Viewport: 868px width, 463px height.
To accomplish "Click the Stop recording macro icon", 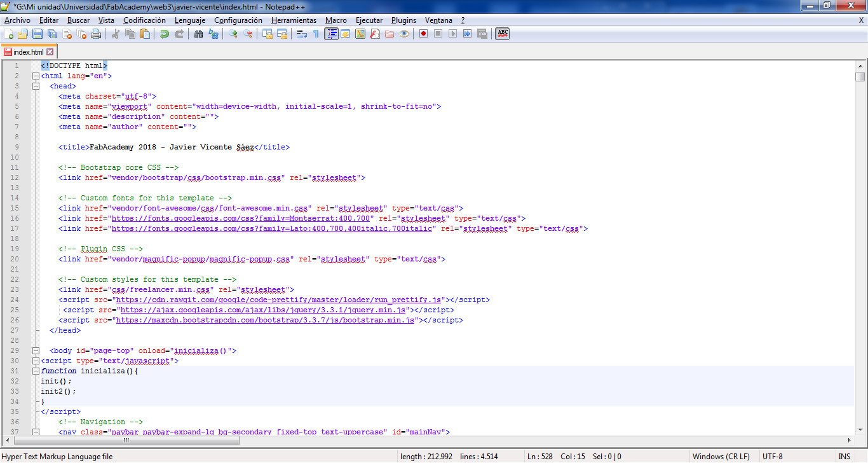I will pyautogui.click(x=438, y=34).
